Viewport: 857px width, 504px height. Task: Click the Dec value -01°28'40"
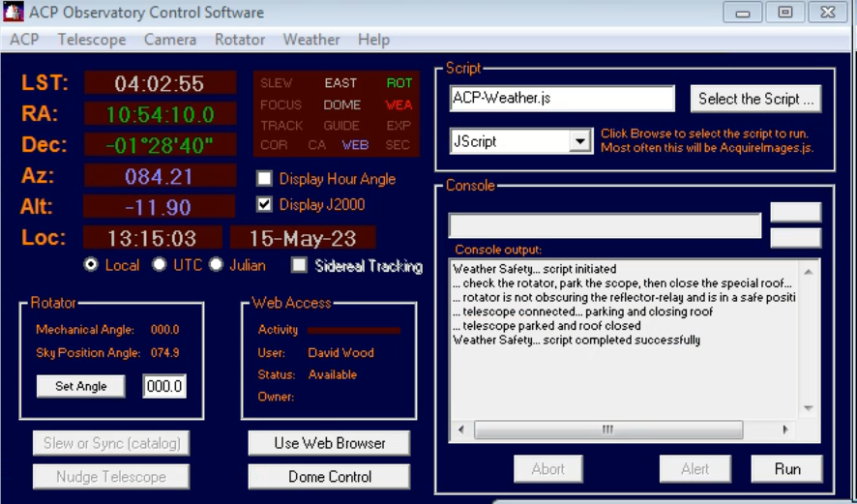(160, 145)
